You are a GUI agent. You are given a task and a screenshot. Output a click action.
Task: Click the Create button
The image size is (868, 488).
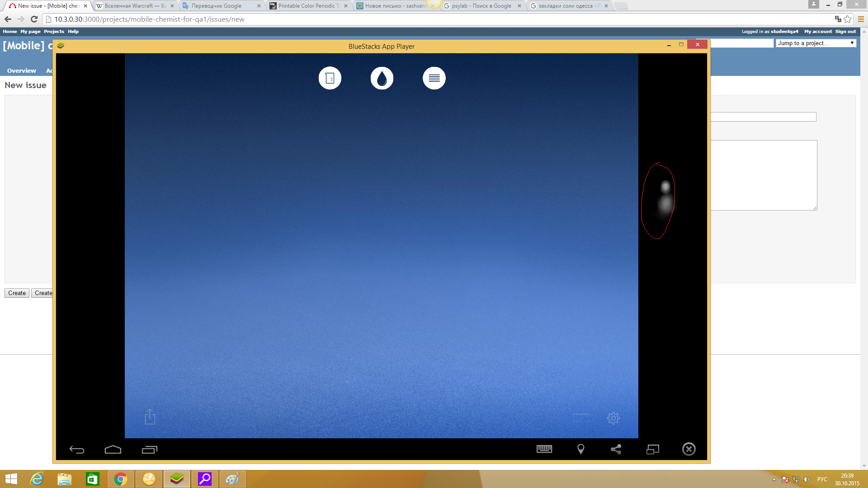17,293
